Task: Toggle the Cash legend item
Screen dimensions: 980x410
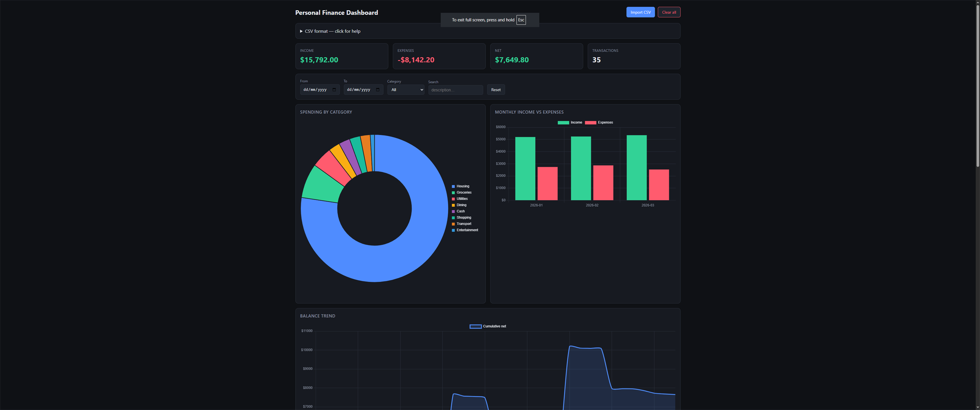Action: coord(458,211)
